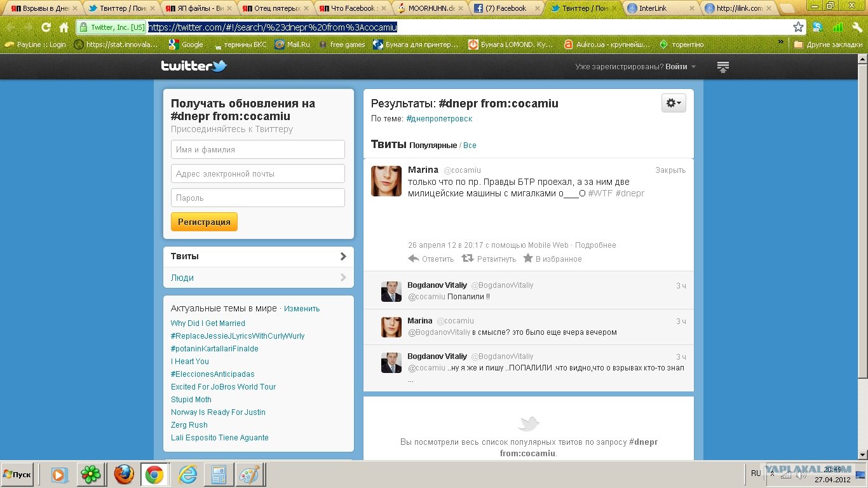Close expanded tweet with Закрыть
868x488 pixels.
pos(670,170)
